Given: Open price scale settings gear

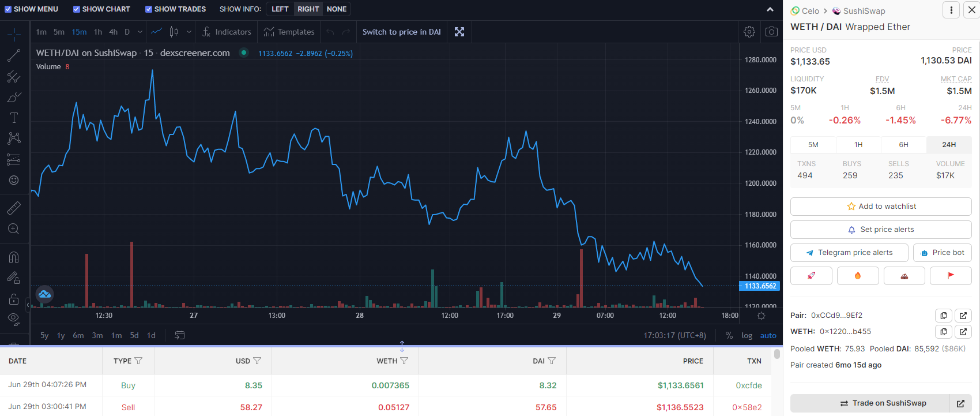Looking at the screenshot, I should click(x=761, y=316).
